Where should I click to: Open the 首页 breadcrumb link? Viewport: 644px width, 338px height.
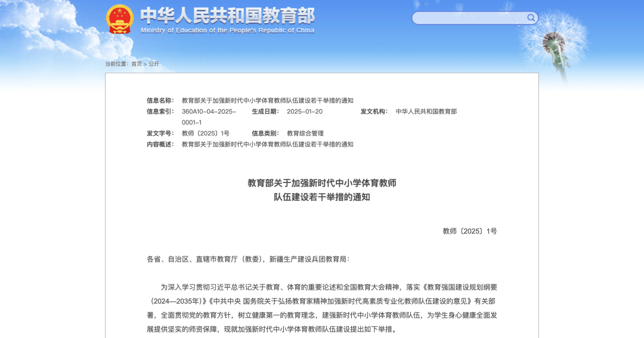137,64
